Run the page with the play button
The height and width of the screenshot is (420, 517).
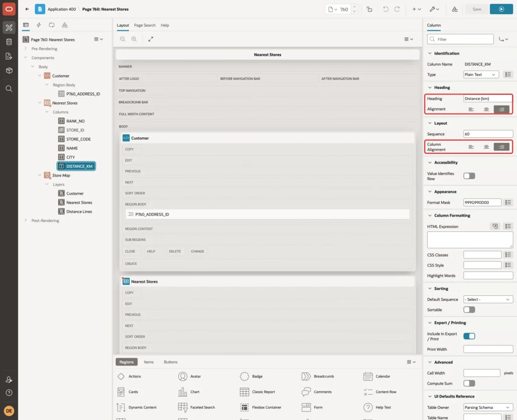pyautogui.click(x=501, y=9)
